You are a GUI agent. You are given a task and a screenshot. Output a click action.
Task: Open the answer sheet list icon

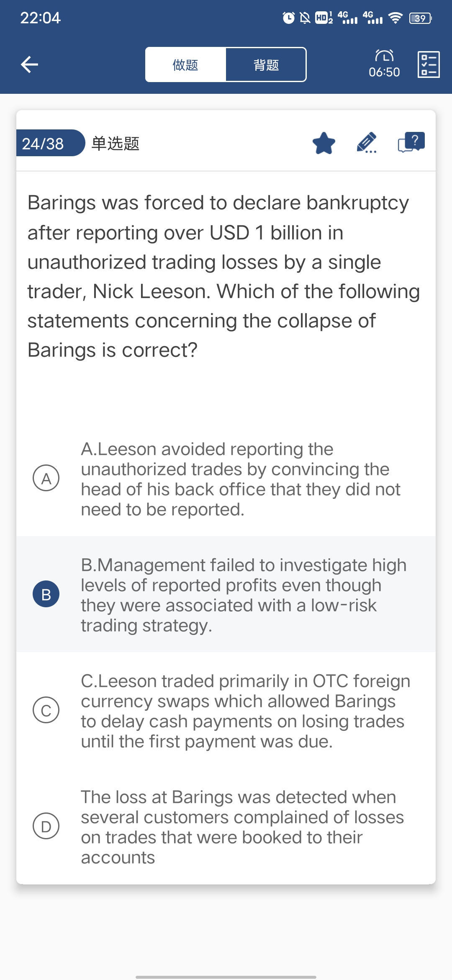click(428, 64)
